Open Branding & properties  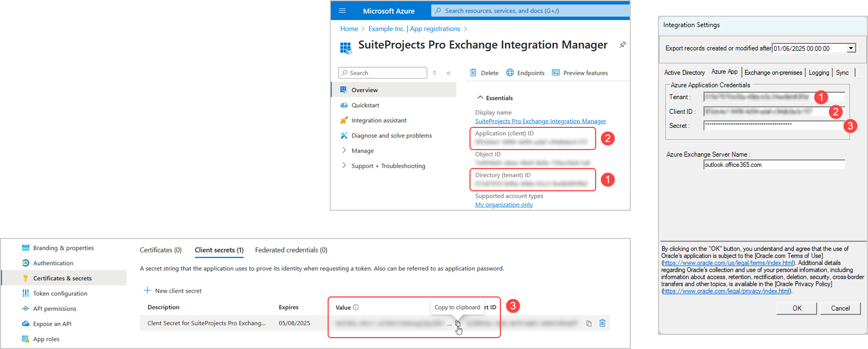click(x=57, y=248)
